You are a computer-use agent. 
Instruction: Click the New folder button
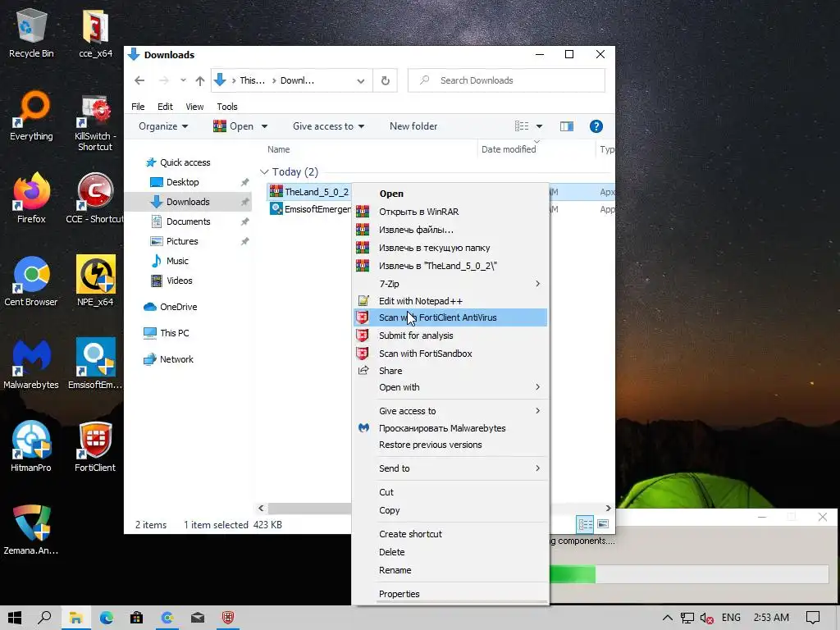pyautogui.click(x=413, y=126)
